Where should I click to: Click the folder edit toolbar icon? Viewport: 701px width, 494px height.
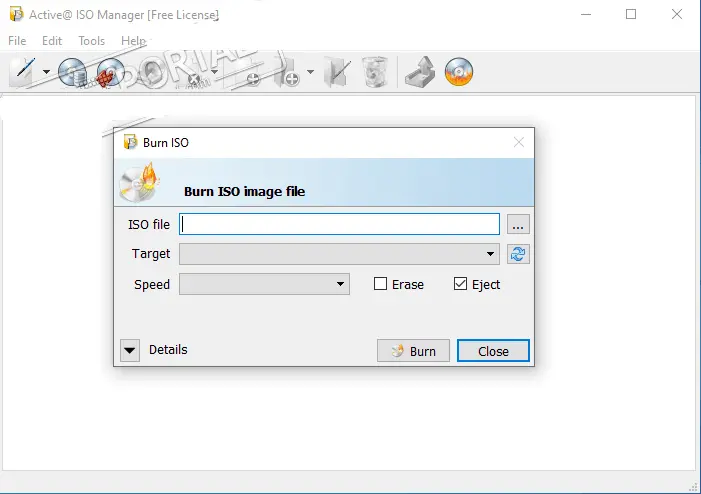[x=338, y=72]
